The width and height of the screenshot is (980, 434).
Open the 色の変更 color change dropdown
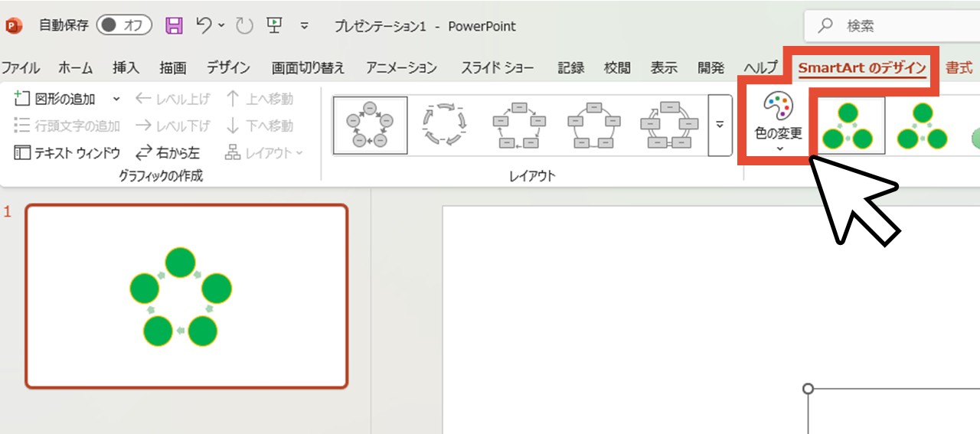pyautogui.click(x=779, y=122)
